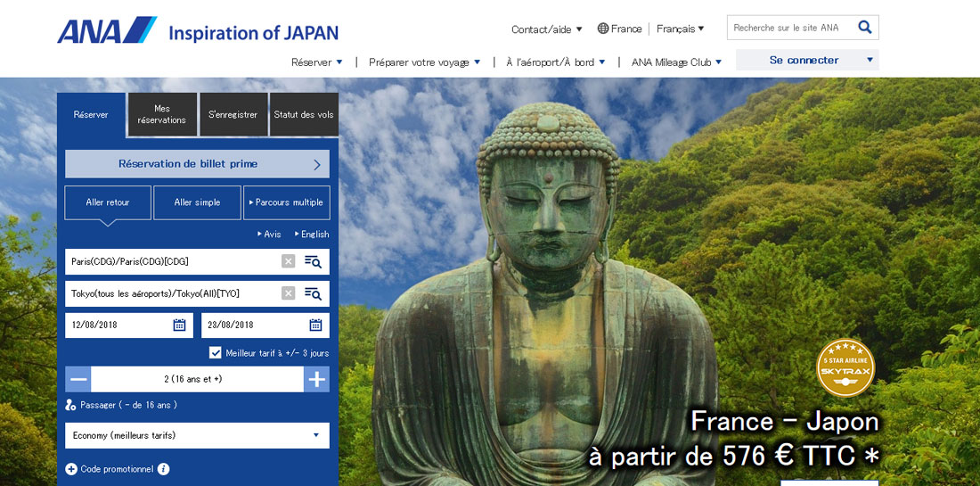Increase adult passenger count with plus

click(316, 379)
